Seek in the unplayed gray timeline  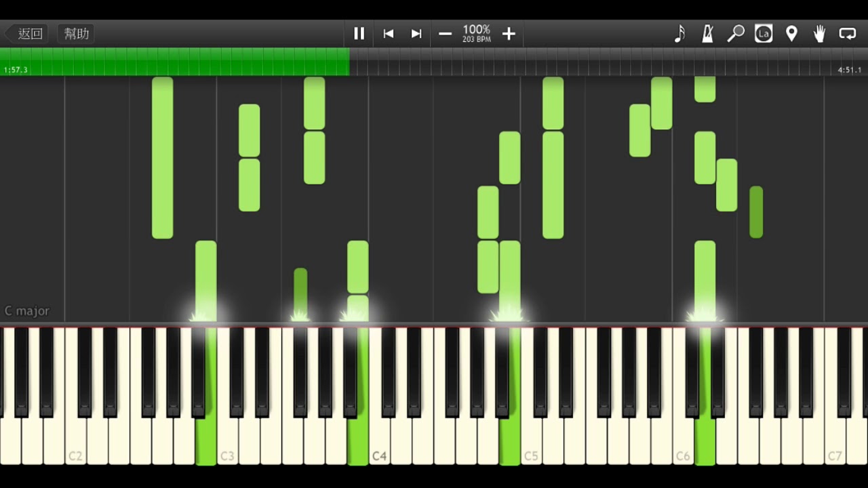pos(608,62)
